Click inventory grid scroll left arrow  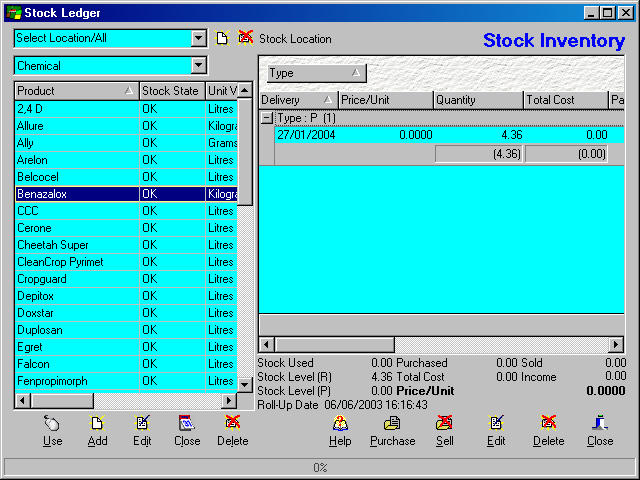click(x=267, y=345)
